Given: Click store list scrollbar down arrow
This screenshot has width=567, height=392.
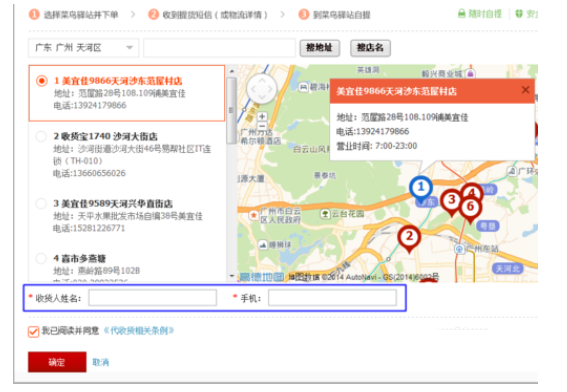Looking at the screenshot, I should [x=232, y=276].
